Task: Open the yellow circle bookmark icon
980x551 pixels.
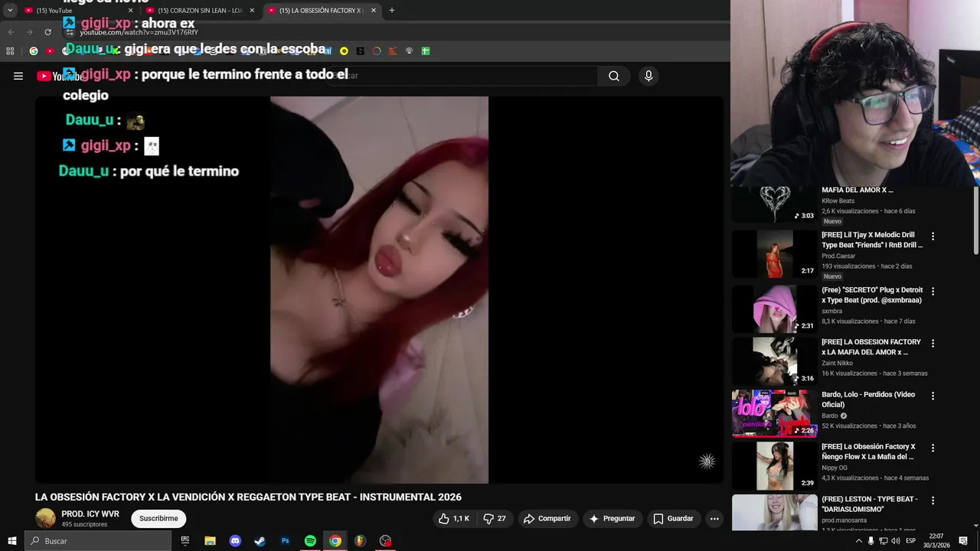Action: [344, 51]
